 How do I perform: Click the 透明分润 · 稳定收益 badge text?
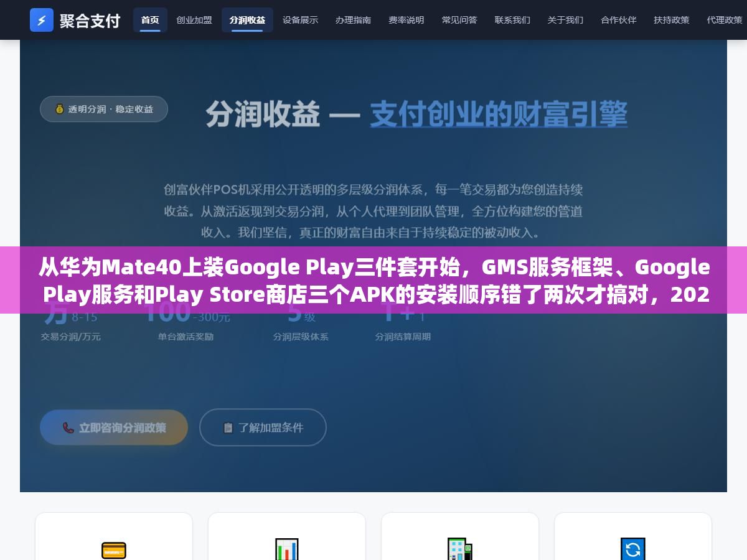pyautogui.click(x=111, y=109)
